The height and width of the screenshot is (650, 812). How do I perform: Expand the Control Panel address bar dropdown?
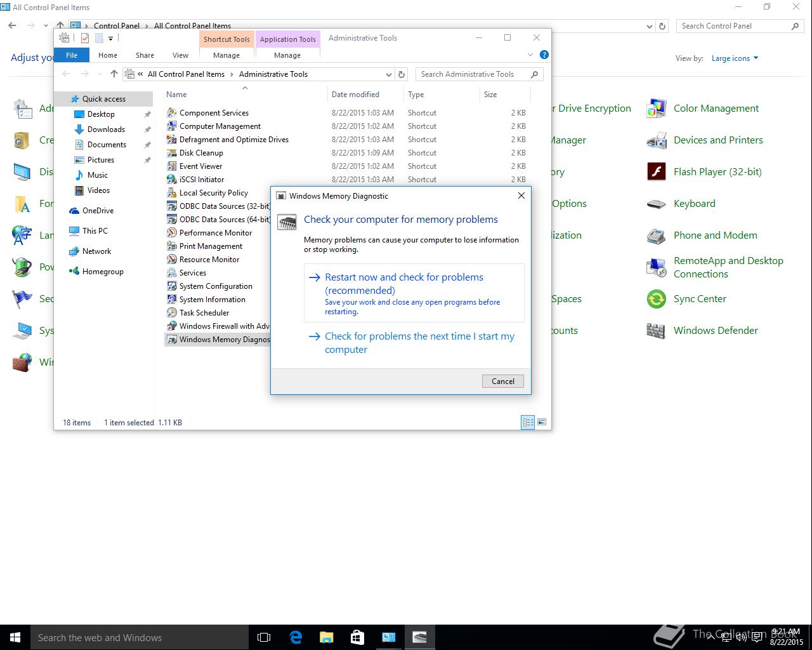[x=650, y=26]
